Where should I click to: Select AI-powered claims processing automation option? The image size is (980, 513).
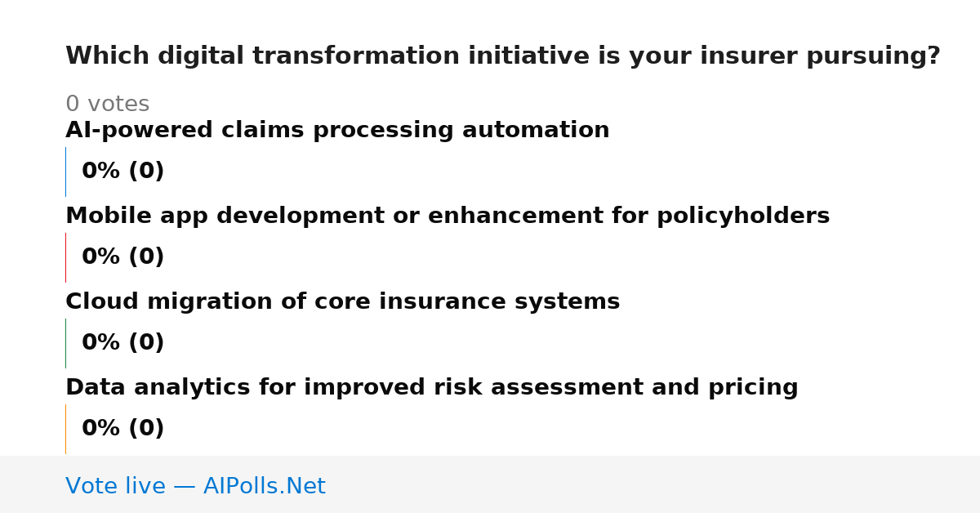337,131
